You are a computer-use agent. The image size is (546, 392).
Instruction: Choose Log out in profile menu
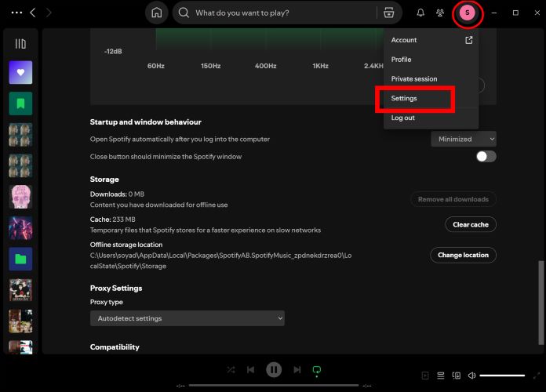click(403, 118)
